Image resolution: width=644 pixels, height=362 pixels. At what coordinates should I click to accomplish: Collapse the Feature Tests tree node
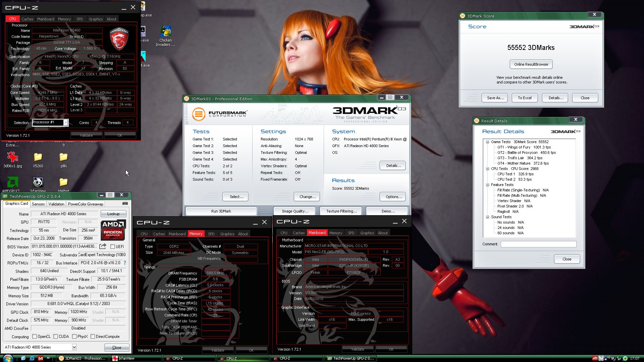pyautogui.click(x=487, y=185)
